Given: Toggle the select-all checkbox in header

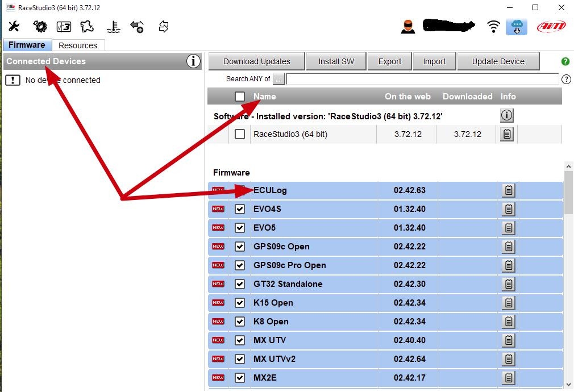Looking at the screenshot, I should [240, 97].
